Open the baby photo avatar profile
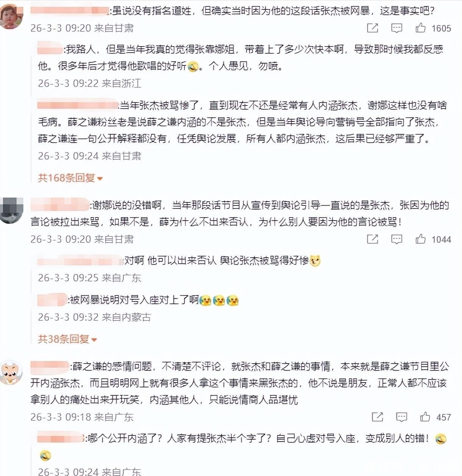 11,15
